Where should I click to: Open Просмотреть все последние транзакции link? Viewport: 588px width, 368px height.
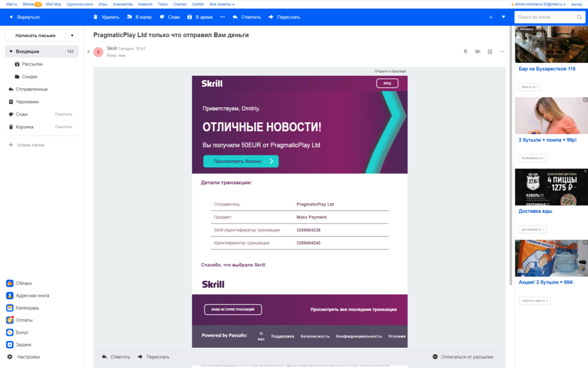click(x=353, y=310)
